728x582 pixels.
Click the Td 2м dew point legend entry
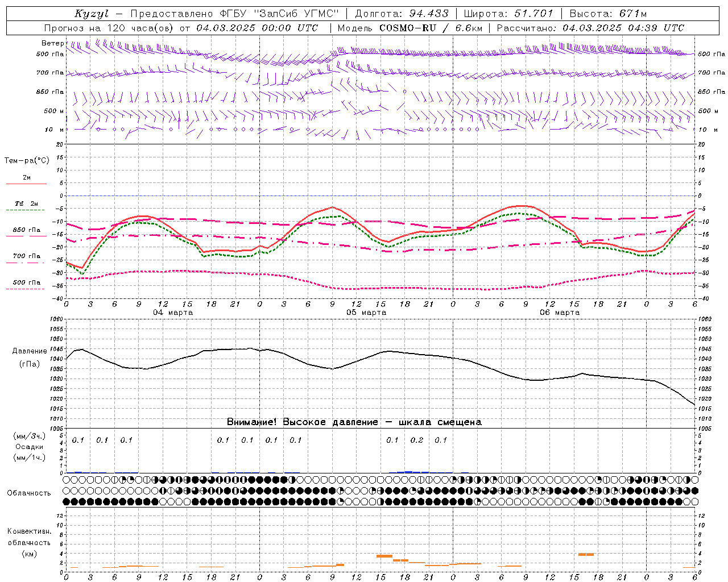click(x=27, y=203)
